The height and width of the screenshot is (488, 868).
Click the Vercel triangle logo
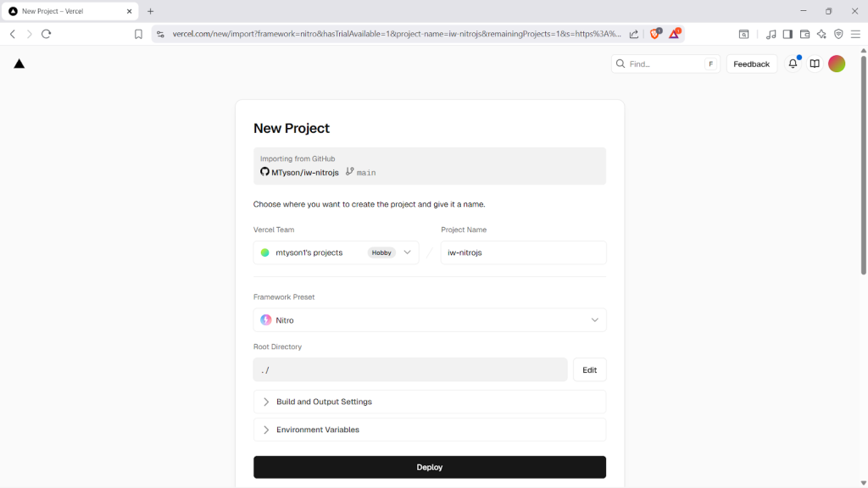[x=19, y=64]
